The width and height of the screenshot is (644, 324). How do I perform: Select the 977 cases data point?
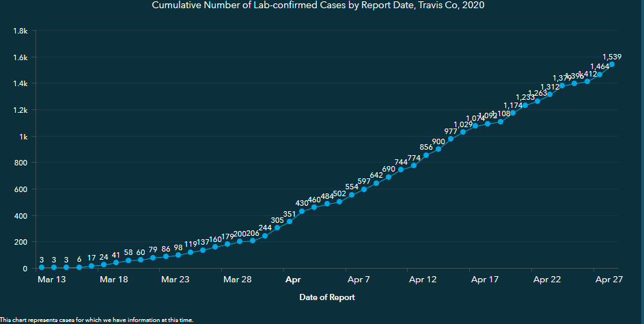[451, 139]
